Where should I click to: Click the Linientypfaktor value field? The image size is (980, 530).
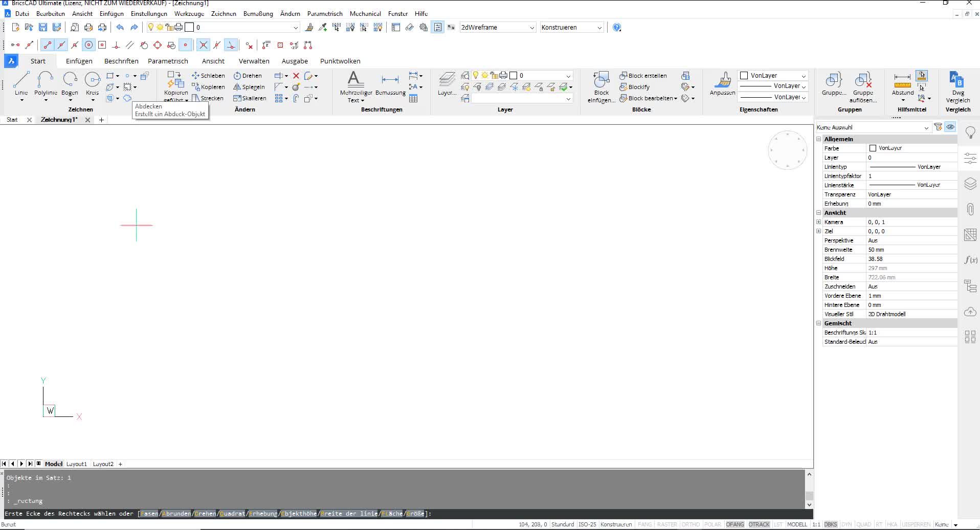coord(911,176)
